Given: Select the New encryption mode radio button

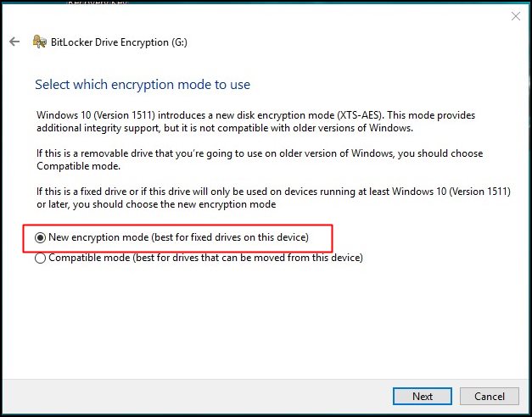Looking at the screenshot, I should [x=40, y=238].
